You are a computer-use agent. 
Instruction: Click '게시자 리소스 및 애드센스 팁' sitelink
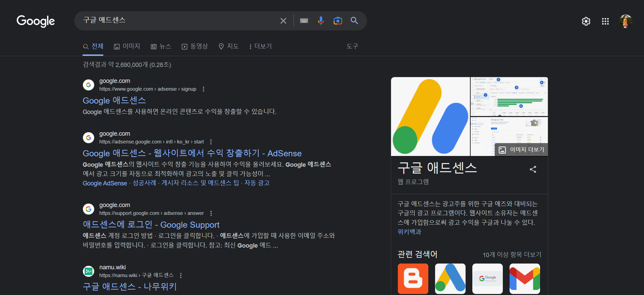tap(200, 183)
